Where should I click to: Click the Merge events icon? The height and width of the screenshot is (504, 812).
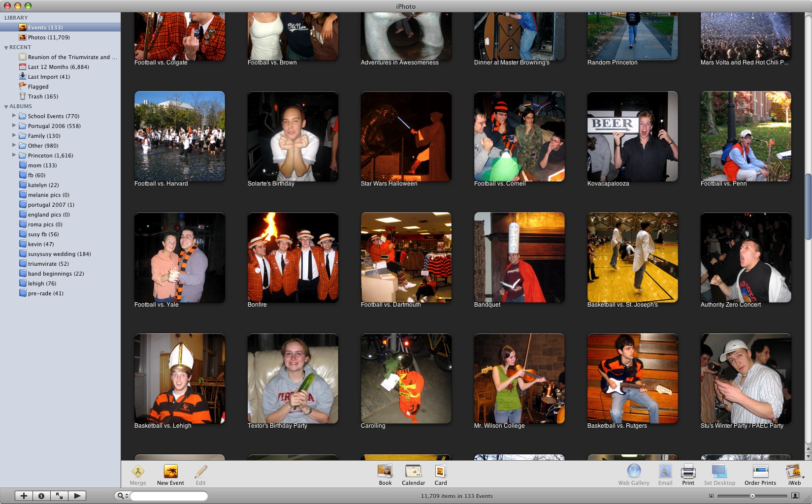coord(138,472)
